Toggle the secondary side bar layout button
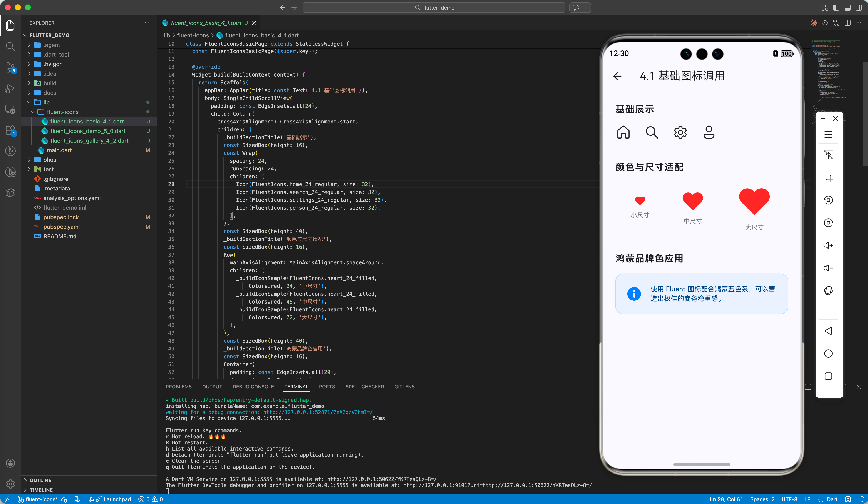 click(859, 8)
